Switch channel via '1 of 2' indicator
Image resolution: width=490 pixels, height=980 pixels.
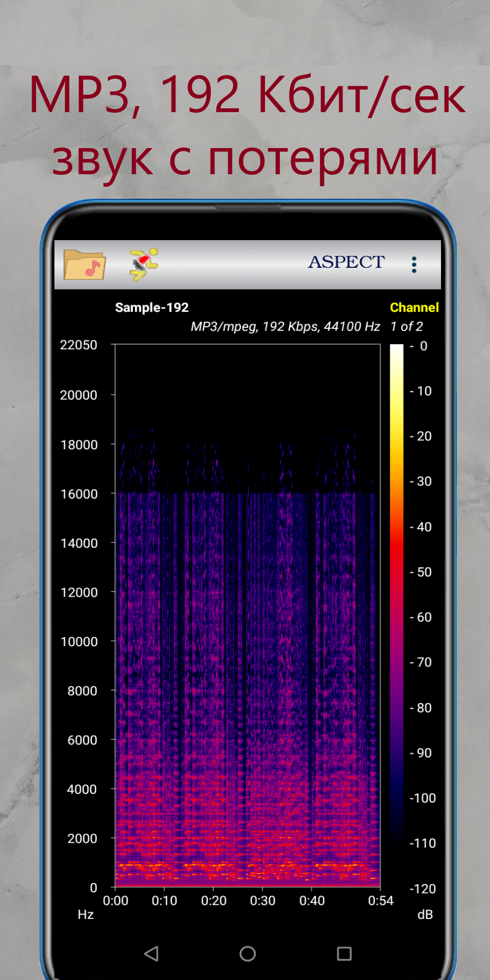tap(406, 327)
